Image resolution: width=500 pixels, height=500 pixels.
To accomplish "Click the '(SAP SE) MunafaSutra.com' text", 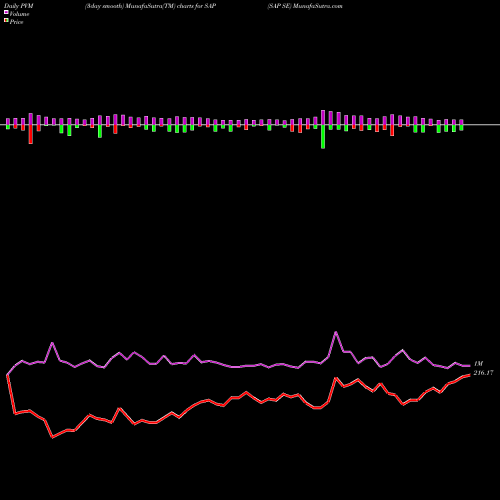I will tap(305, 6).
